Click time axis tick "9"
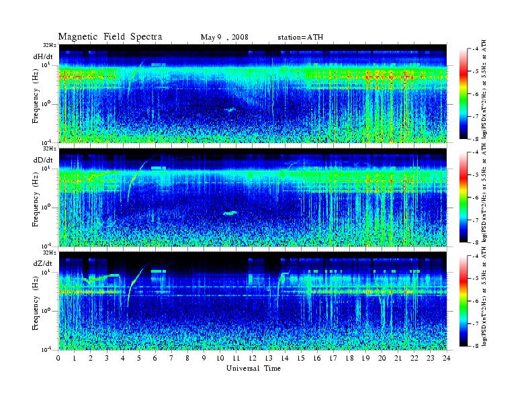 (x=204, y=358)
